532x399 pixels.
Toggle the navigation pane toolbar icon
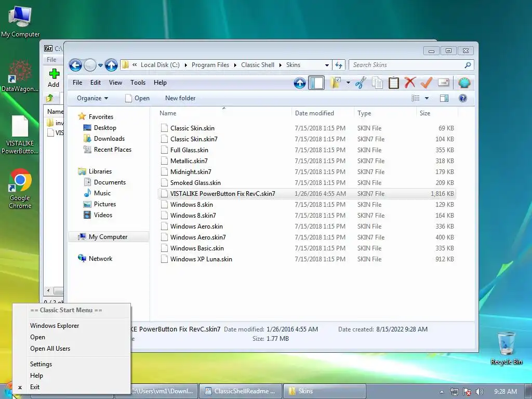(316, 83)
